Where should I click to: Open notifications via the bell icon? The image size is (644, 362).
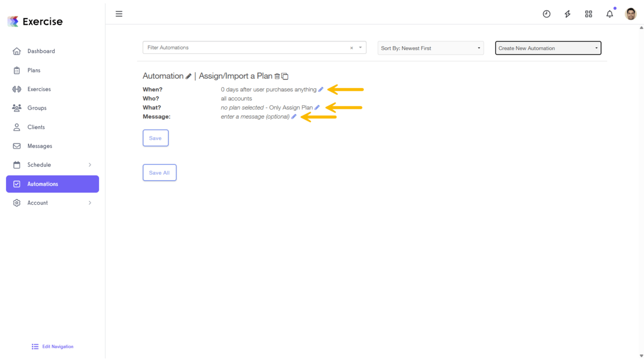tap(609, 14)
